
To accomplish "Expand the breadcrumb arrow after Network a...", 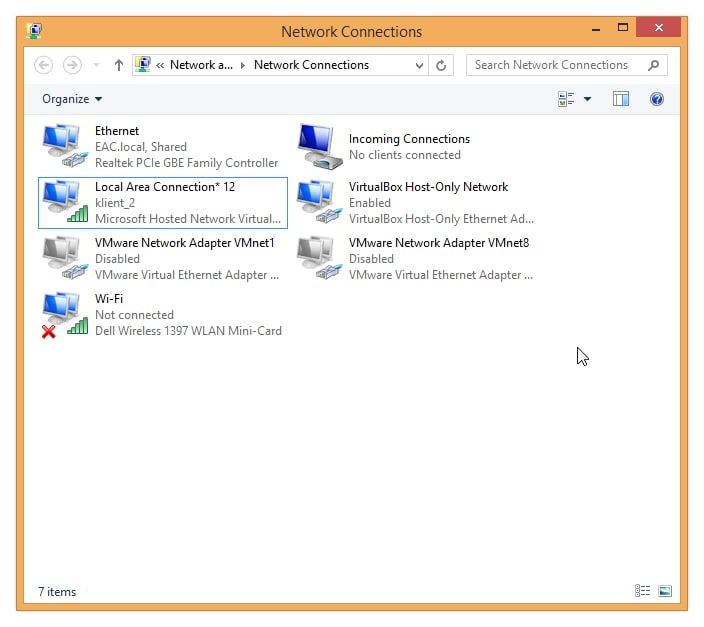I will pyautogui.click(x=243, y=66).
